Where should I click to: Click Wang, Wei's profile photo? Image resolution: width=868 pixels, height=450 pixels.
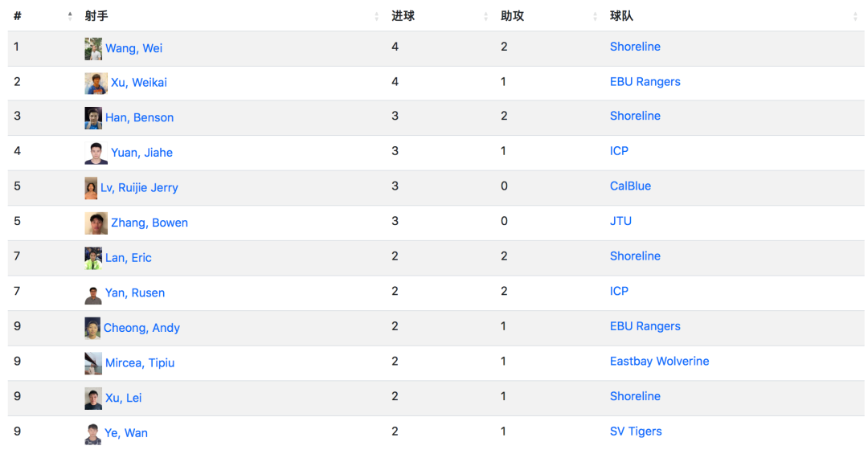93,49
